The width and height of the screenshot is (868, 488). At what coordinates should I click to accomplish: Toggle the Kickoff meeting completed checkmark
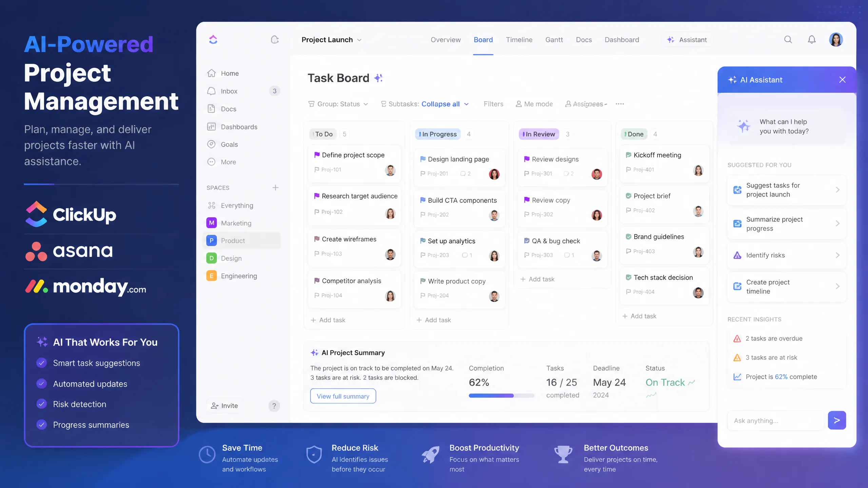(x=628, y=155)
